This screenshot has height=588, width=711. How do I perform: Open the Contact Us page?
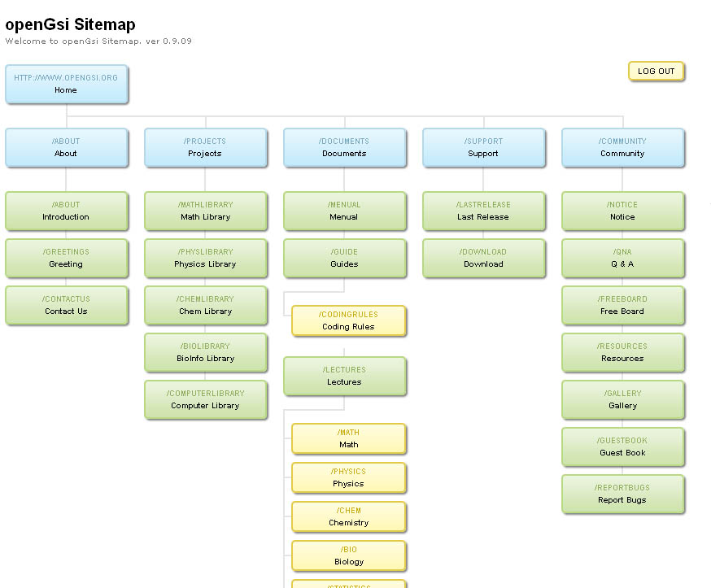67,305
